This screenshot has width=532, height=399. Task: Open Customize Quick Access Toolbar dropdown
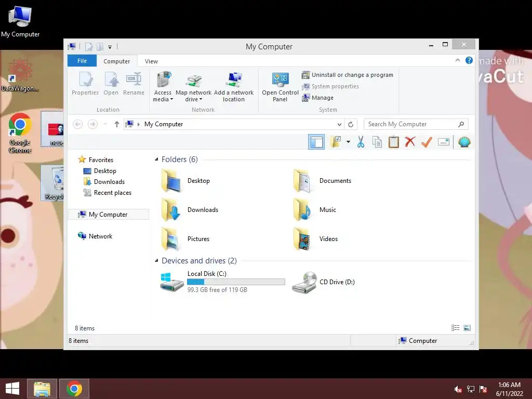pos(110,47)
